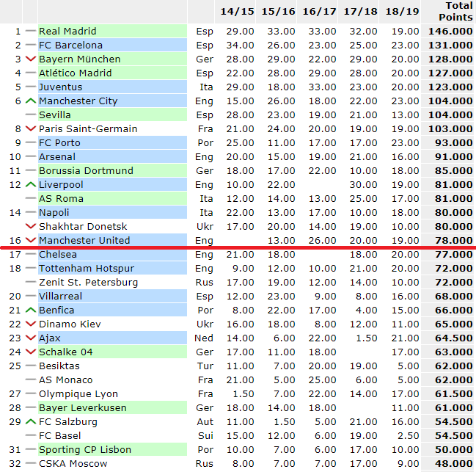Viewport: 476px width, 472px height.
Task: Click the Tur country code for Besiktas
Action: click(x=205, y=366)
